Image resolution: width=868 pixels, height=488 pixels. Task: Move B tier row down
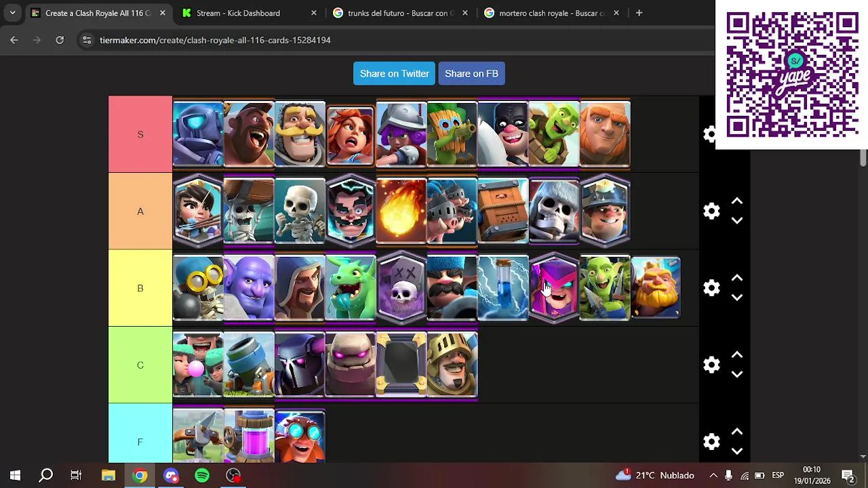tap(737, 298)
